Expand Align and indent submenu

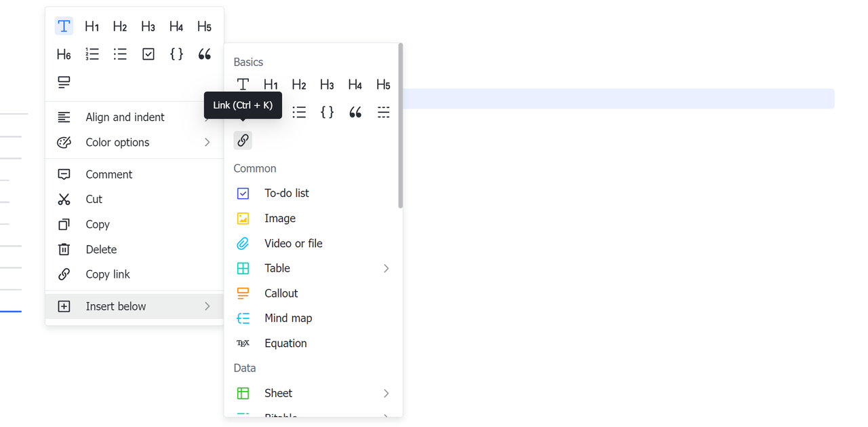(x=208, y=117)
